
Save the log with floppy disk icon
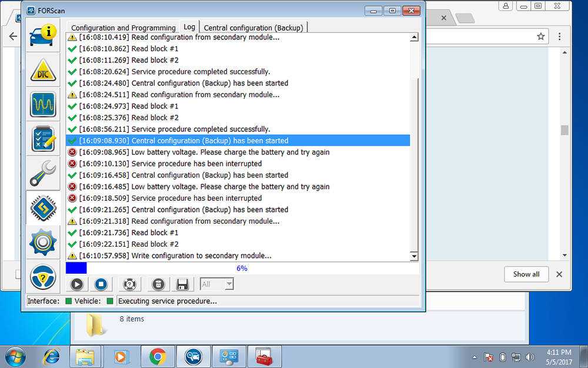coord(182,284)
